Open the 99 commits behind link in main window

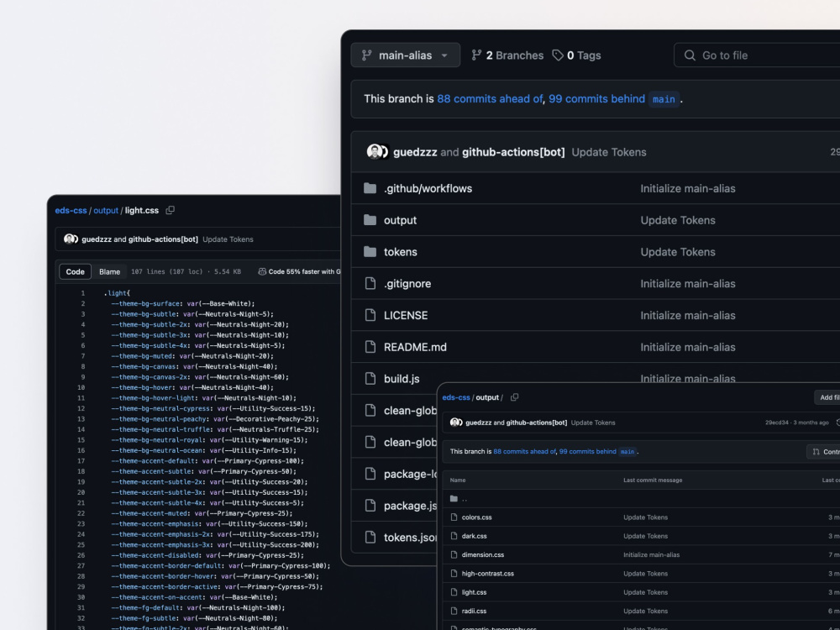596,98
